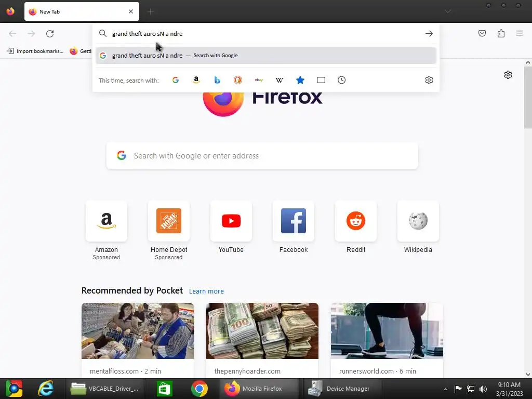Select the 'Search with Google' suggestion row
Viewport: 532px width, 399px height.
point(265,56)
